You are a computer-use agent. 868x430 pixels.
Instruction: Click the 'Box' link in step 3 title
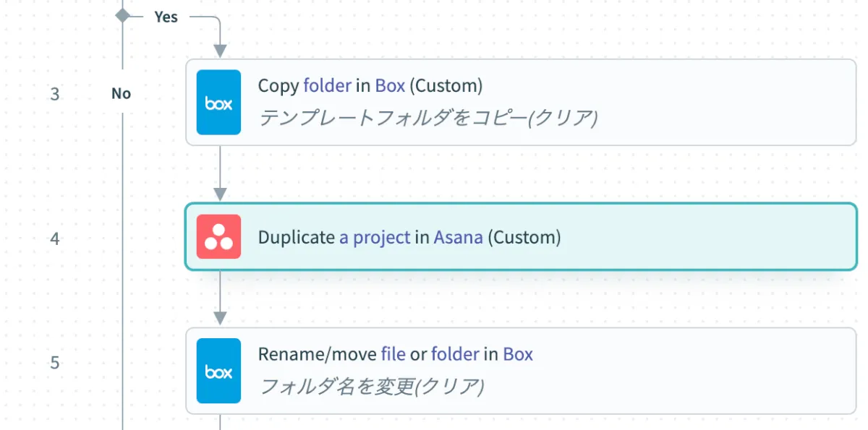390,85
